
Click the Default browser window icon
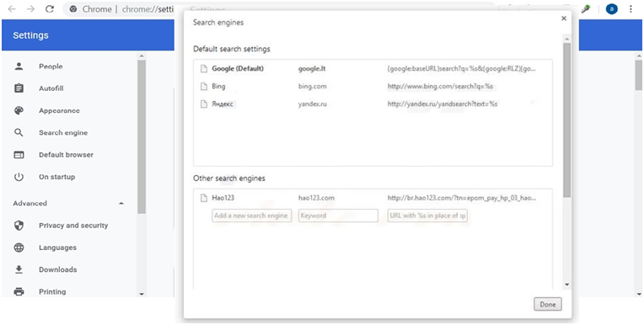19,155
